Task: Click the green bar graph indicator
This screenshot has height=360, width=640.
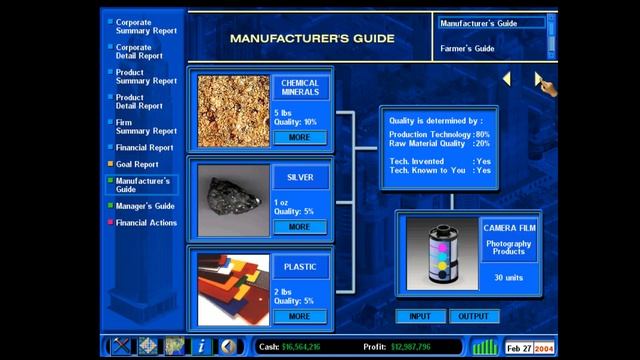Action: coord(485,347)
